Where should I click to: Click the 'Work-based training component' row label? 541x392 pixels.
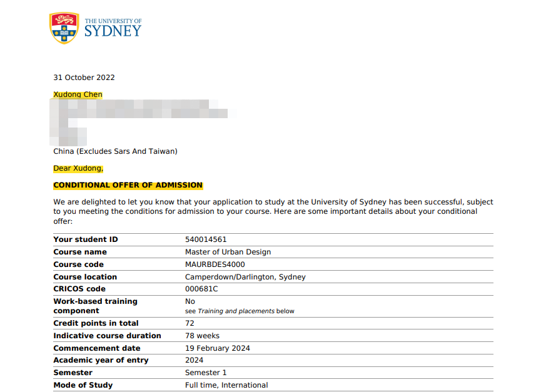pos(95,306)
